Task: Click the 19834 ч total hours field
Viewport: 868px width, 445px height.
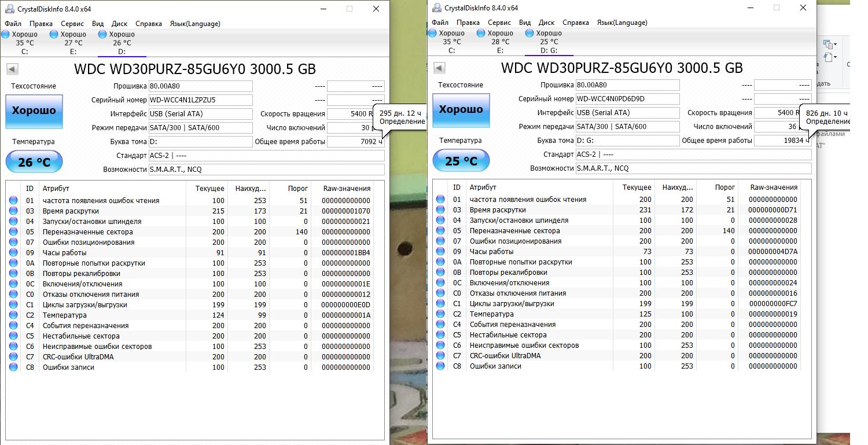Action: point(782,141)
